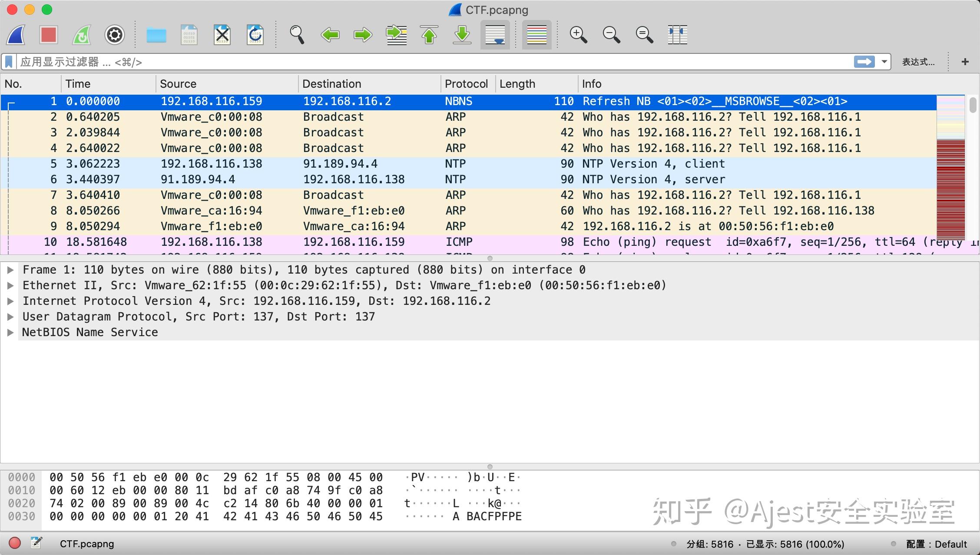The image size is (980, 555).
Task: Toggle packet list colorization
Action: point(536,35)
